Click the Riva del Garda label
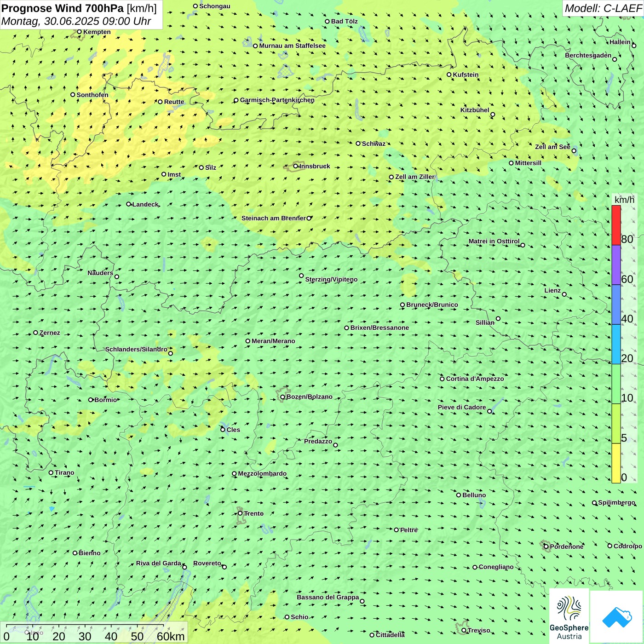The image size is (644, 644). point(159,563)
